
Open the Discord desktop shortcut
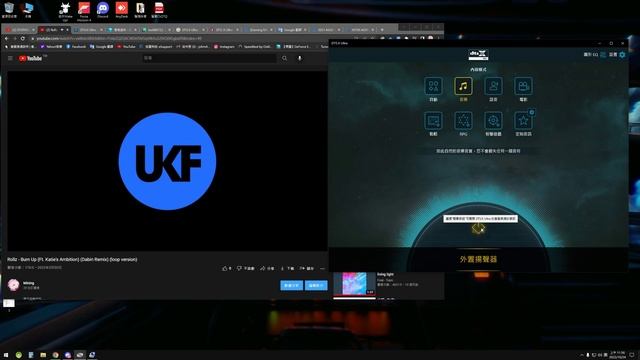click(x=103, y=10)
